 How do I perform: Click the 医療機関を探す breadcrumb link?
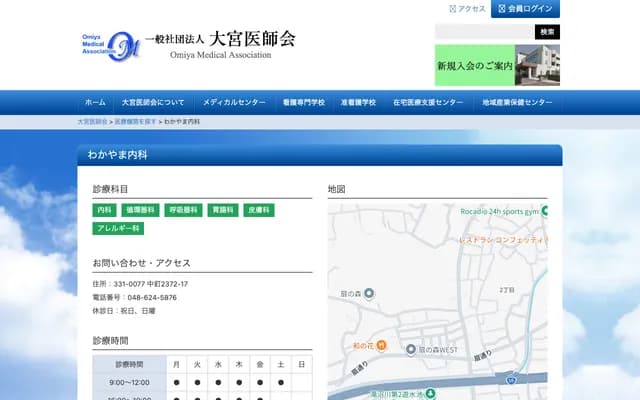tap(135, 122)
